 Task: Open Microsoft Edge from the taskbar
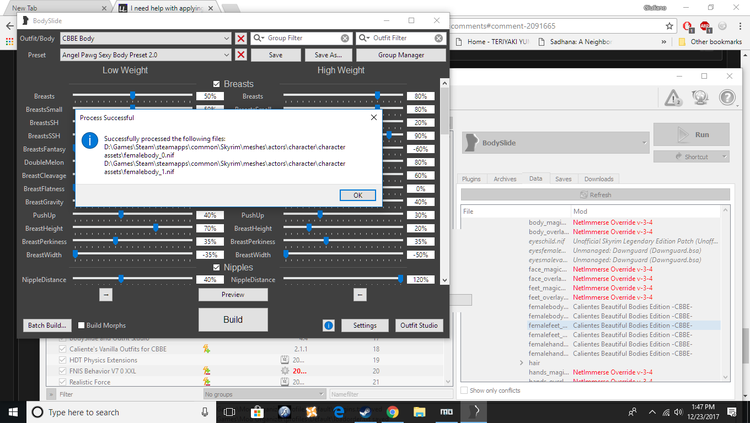click(339, 412)
